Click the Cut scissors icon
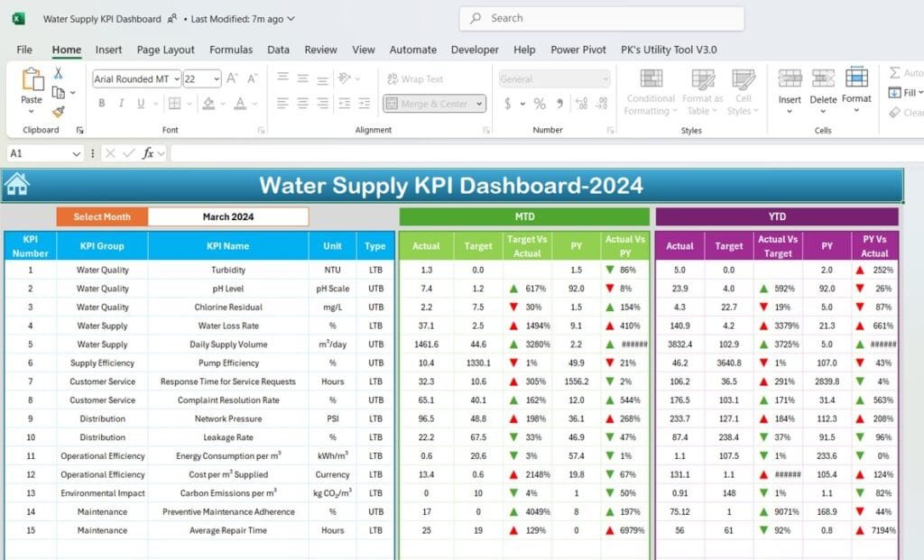The width and height of the screenshot is (924, 560). pos(58,74)
